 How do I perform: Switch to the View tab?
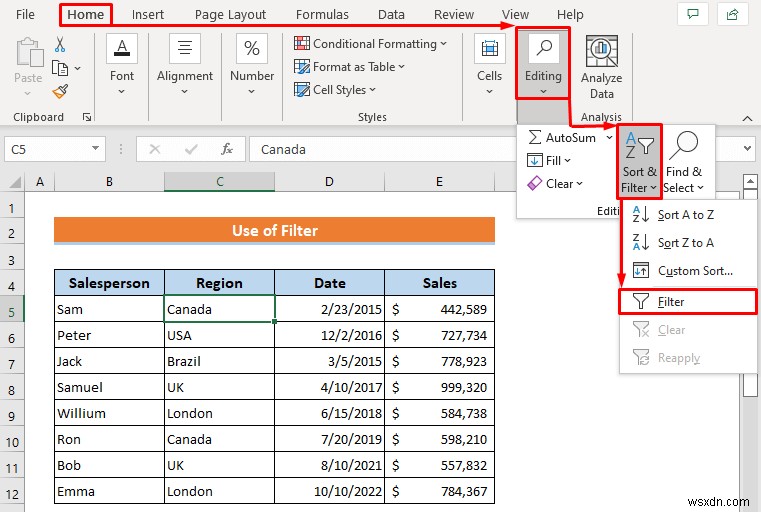[515, 15]
